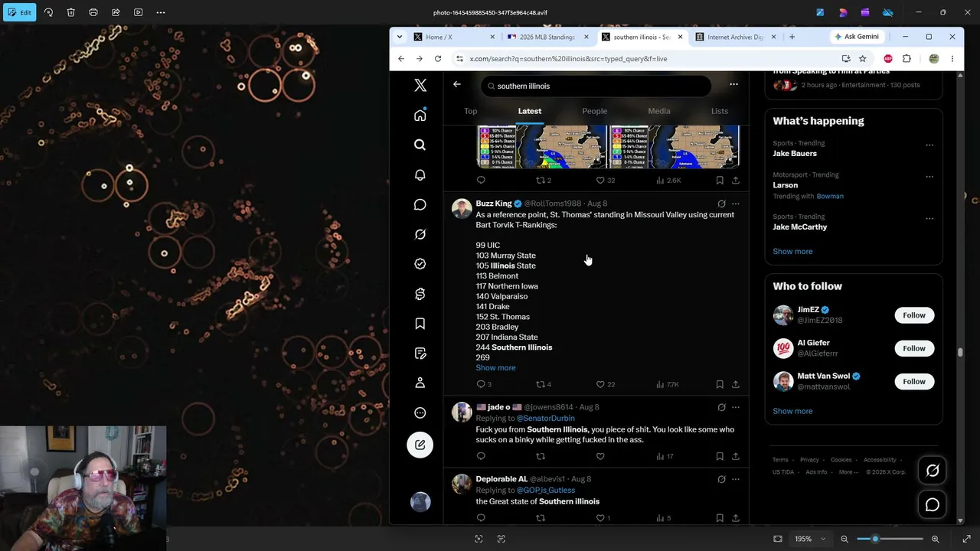Click the X search box
The width and height of the screenshot is (980, 551).
pos(596,86)
